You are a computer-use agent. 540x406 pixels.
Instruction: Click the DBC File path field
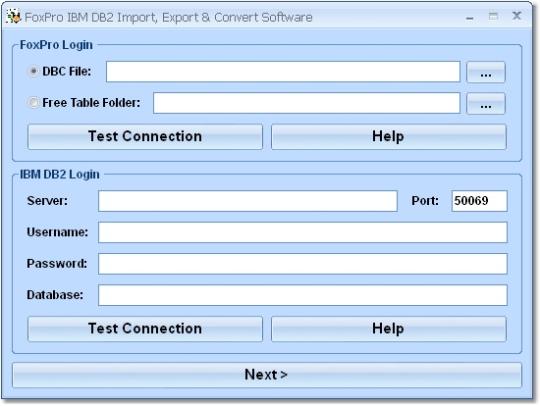tap(283, 72)
